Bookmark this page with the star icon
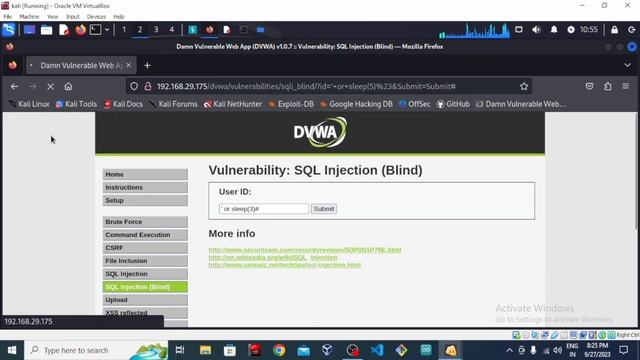 (524, 87)
